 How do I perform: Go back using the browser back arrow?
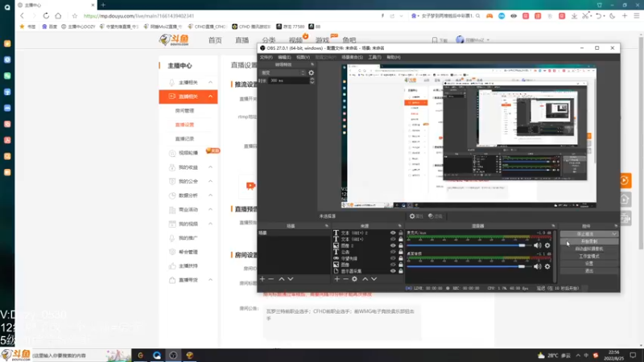pyautogui.click(x=23, y=15)
